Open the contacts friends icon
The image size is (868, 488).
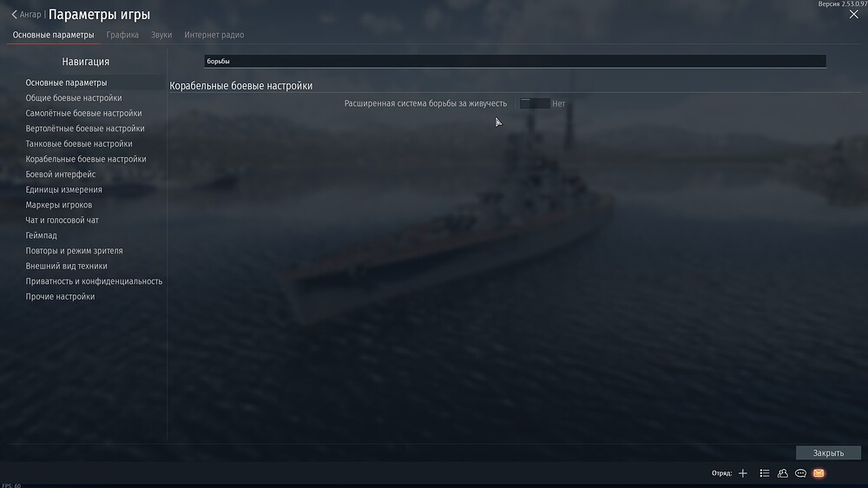coord(783,473)
